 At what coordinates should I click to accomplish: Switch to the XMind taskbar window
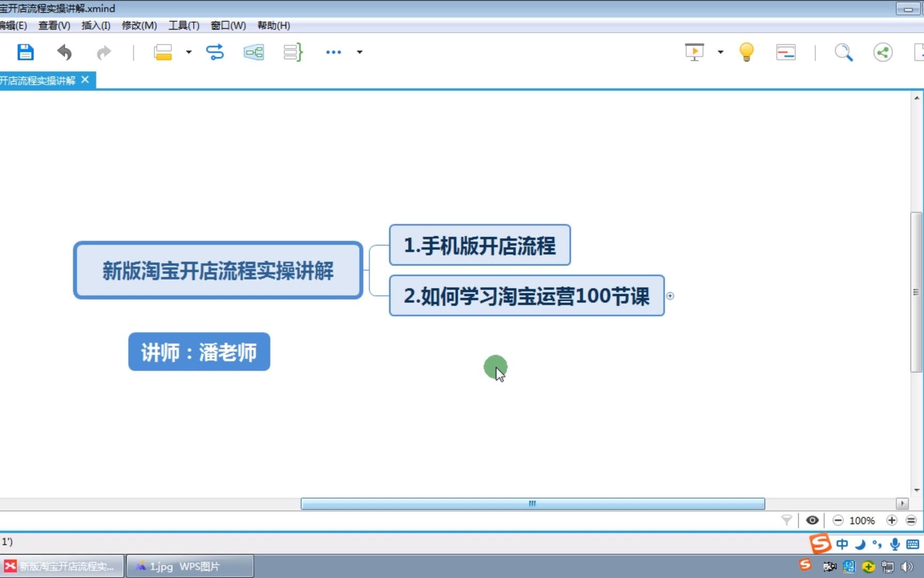click(x=62, y=566)
